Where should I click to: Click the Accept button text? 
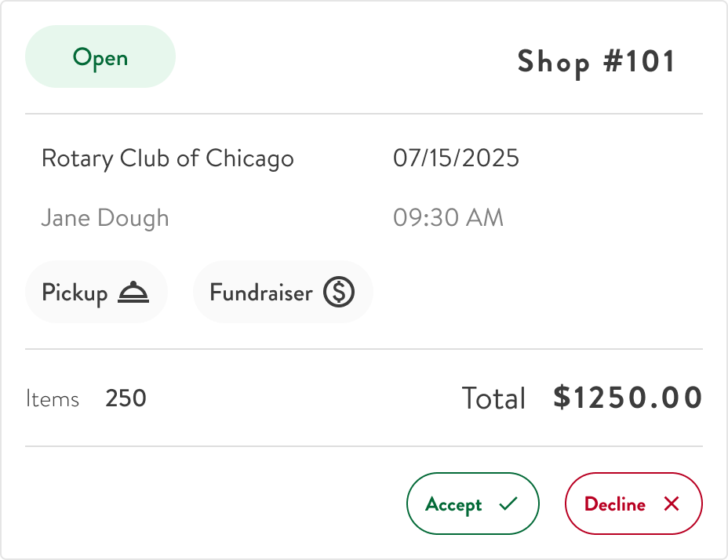pos(453,505)
